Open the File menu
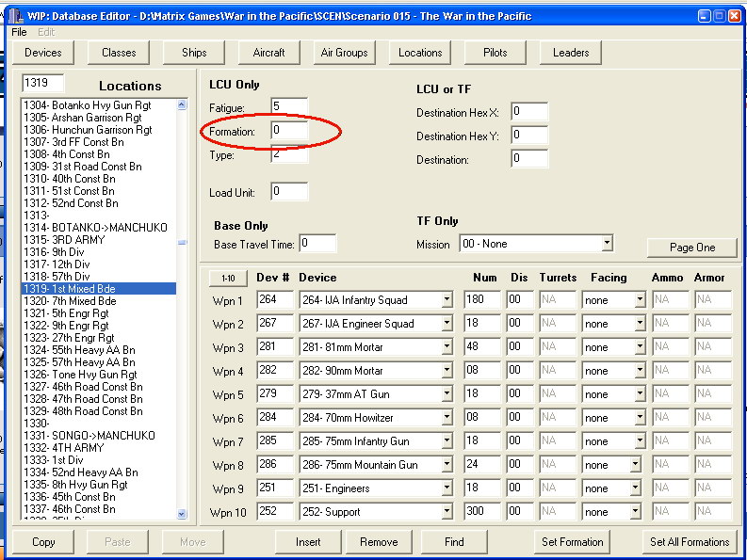 pos(19,32)
